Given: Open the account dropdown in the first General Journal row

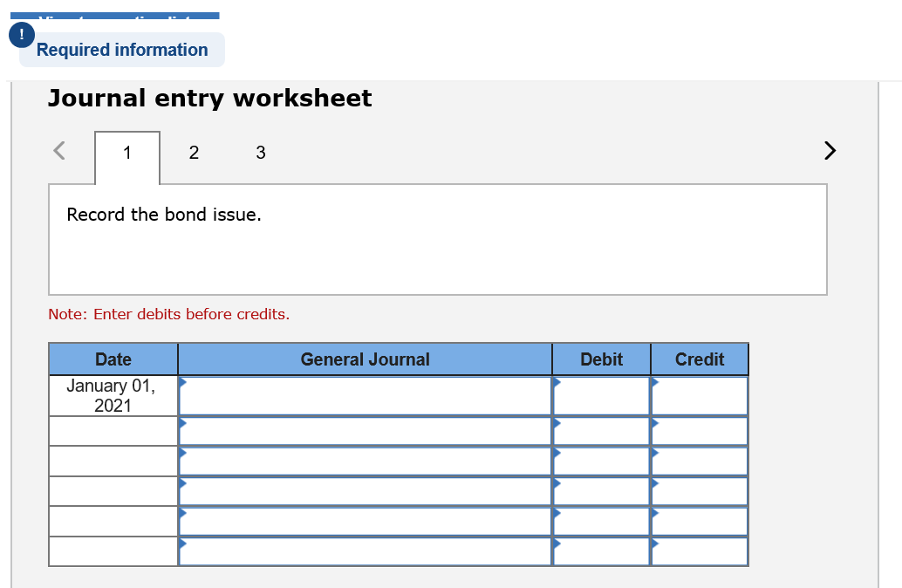Looking at the screenshot, I should pyautogui.click(x=183, y=381).
